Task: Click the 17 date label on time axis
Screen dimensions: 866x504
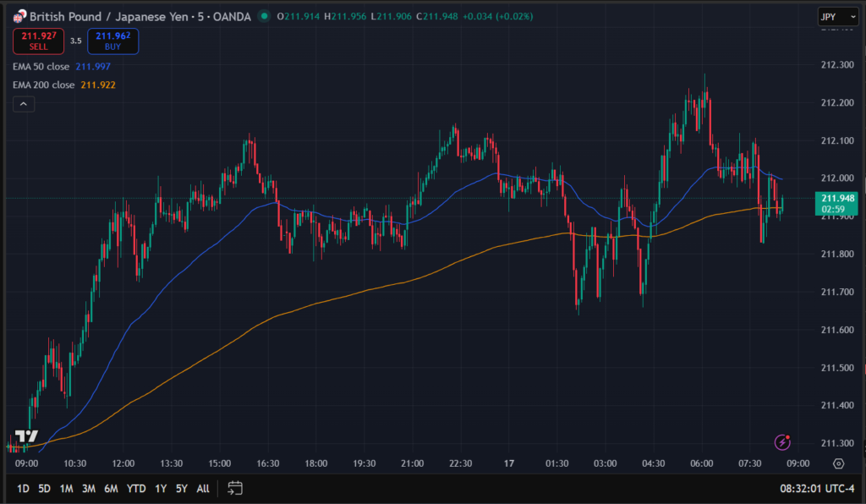Action: point(508,463)
